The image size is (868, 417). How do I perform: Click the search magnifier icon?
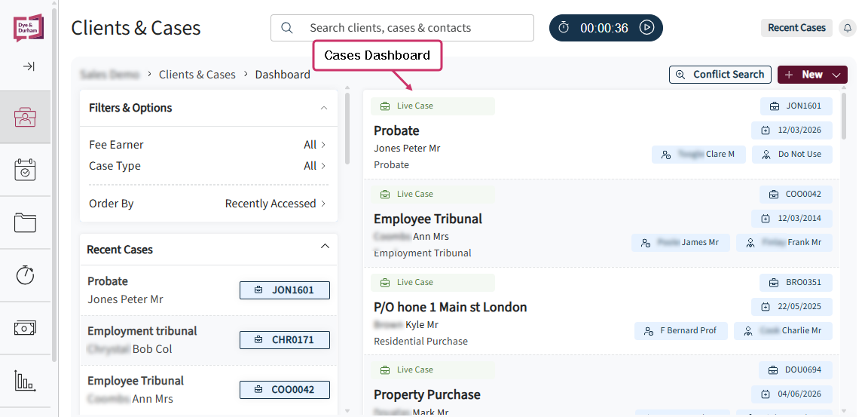[287, 28]
